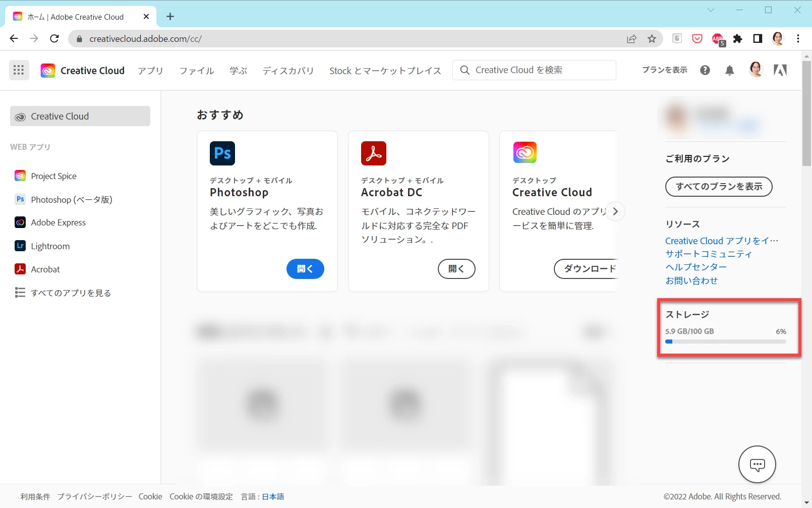Open the Pocket extension icon
Image resolution: width=812 pixels, height=508 pixels.
click(x=697, y=39)
